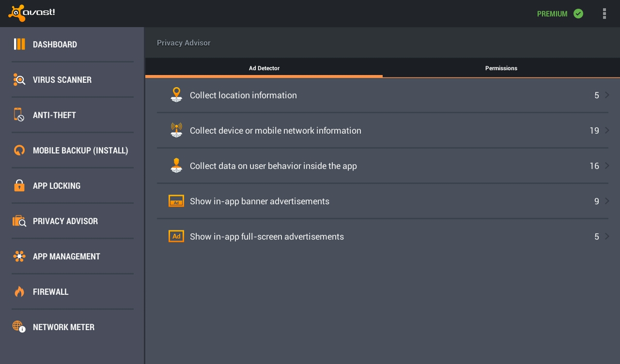The height and width of the screenshot is (364, 620).
Task: Open Mobile Backup (Install) menu item
Action: (80, 151)
